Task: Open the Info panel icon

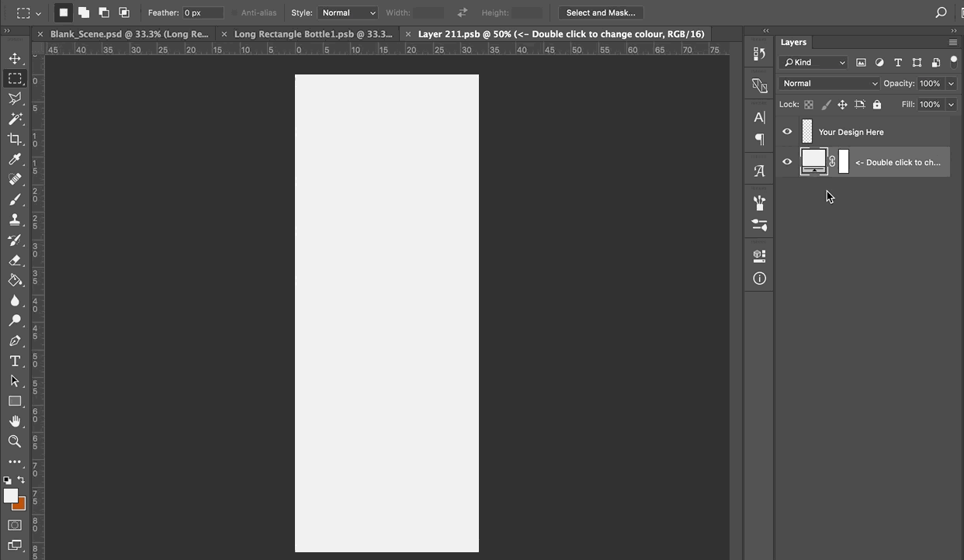Action: (x=759, y=278)
